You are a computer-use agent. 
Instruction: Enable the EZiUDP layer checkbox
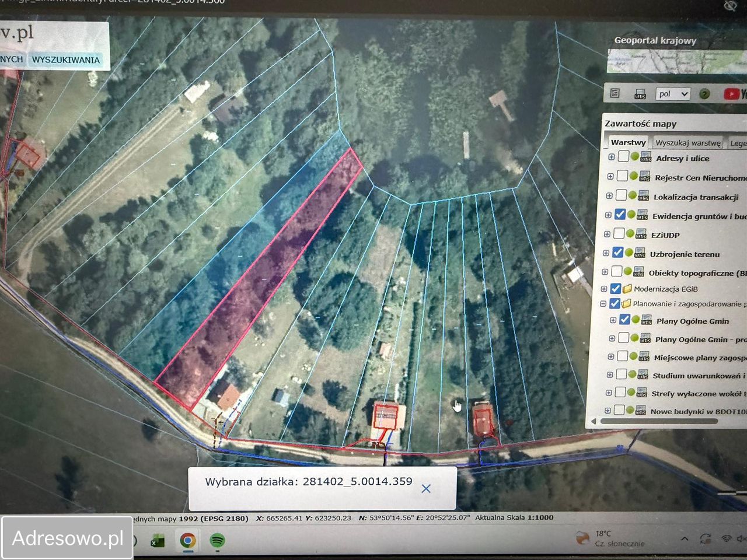(x=619, y=234)
